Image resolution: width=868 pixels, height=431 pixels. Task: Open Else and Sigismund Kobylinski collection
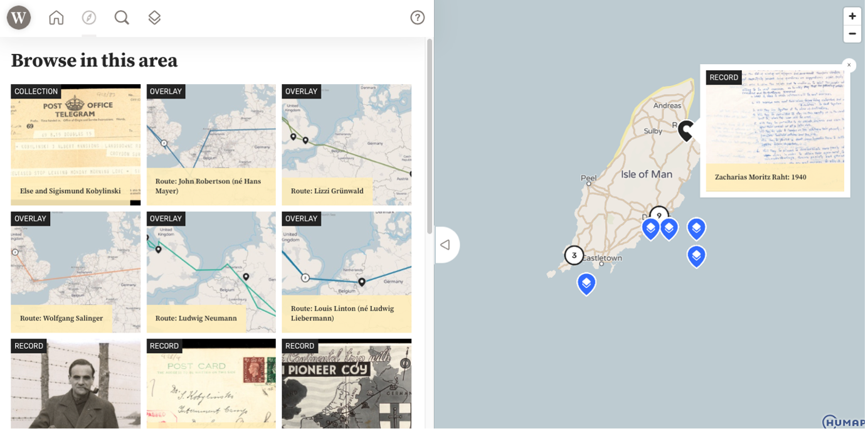[76, 145]
